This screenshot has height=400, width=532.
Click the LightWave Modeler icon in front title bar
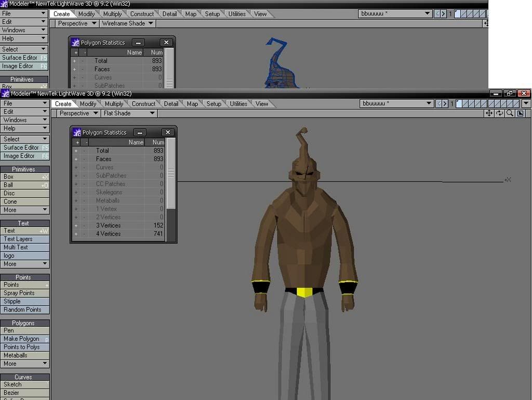click(x=5, y=94)
